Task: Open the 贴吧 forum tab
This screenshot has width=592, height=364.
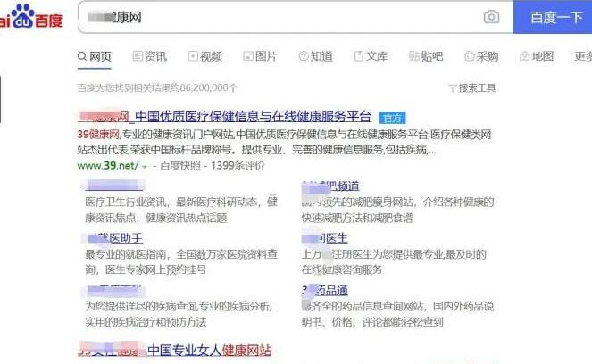Action: 426,56
